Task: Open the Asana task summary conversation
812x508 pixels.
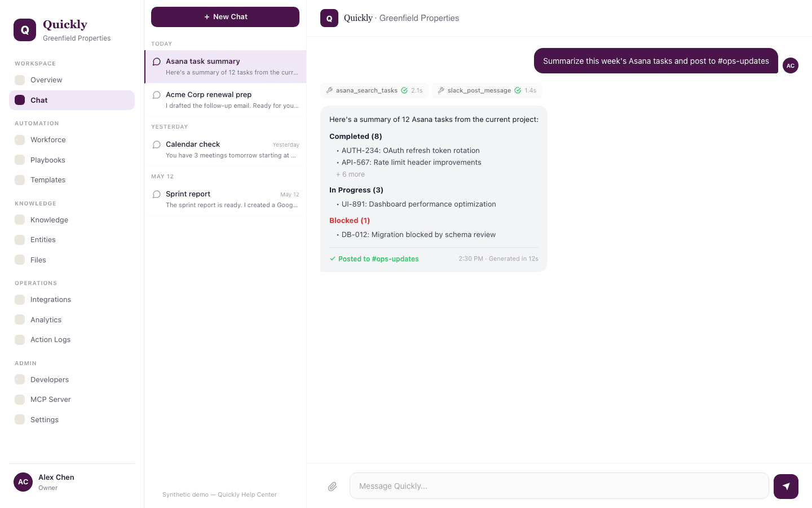Action: pos(226,67)
